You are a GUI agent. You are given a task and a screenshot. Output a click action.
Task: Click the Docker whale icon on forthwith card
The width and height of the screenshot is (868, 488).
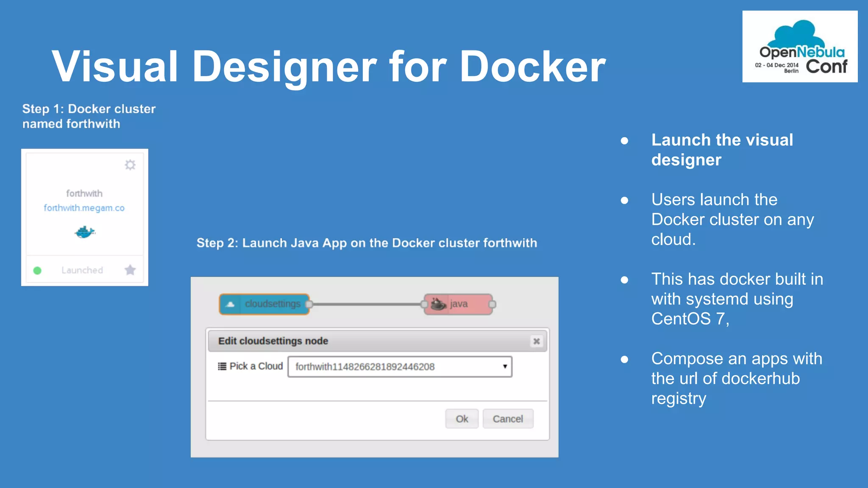click(85, 232)
